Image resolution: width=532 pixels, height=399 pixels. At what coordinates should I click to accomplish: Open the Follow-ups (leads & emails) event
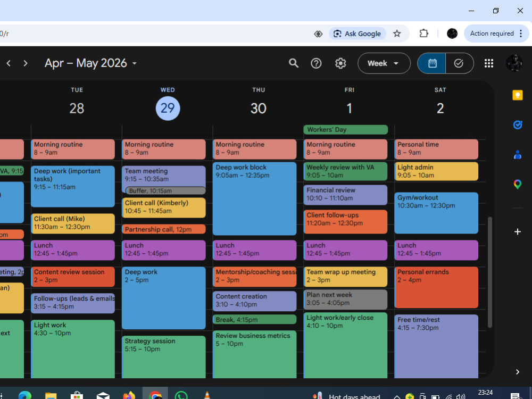(73, 303)
